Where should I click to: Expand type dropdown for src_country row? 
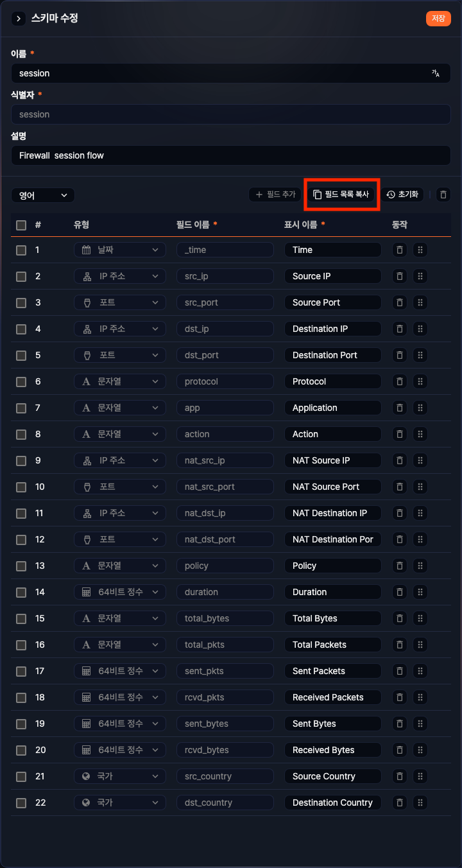tap(119, 776)
